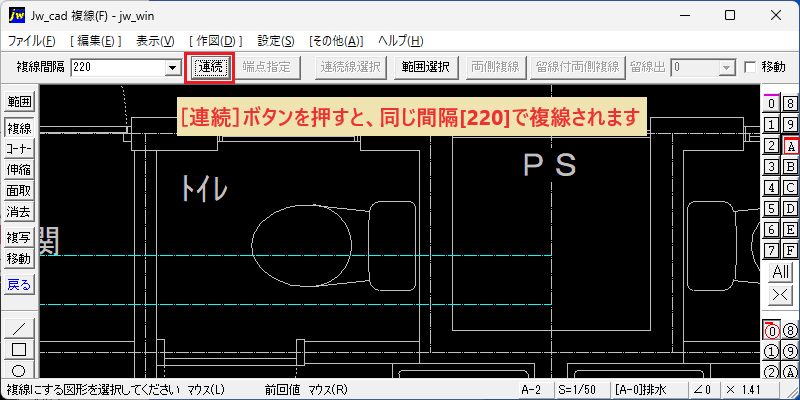Screen dimensions: 800x400
Task: Select the rectangle drawing tool icon
Action: coord(19,349)
